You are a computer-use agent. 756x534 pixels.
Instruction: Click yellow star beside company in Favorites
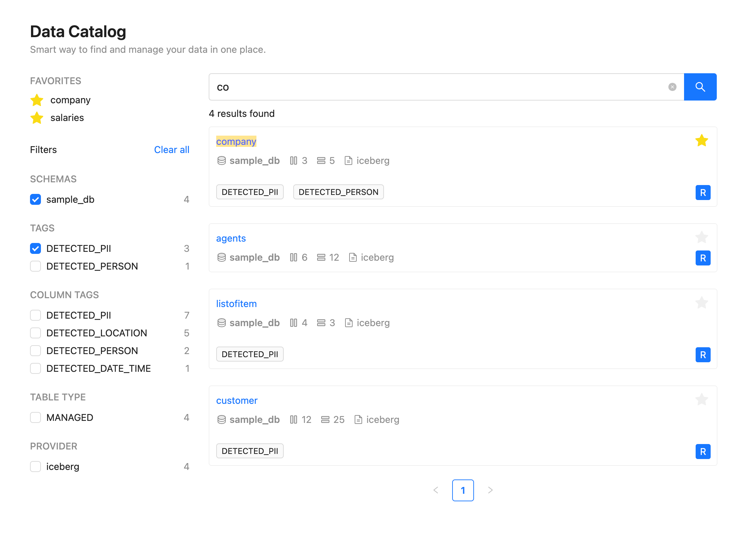pos(37,100)
